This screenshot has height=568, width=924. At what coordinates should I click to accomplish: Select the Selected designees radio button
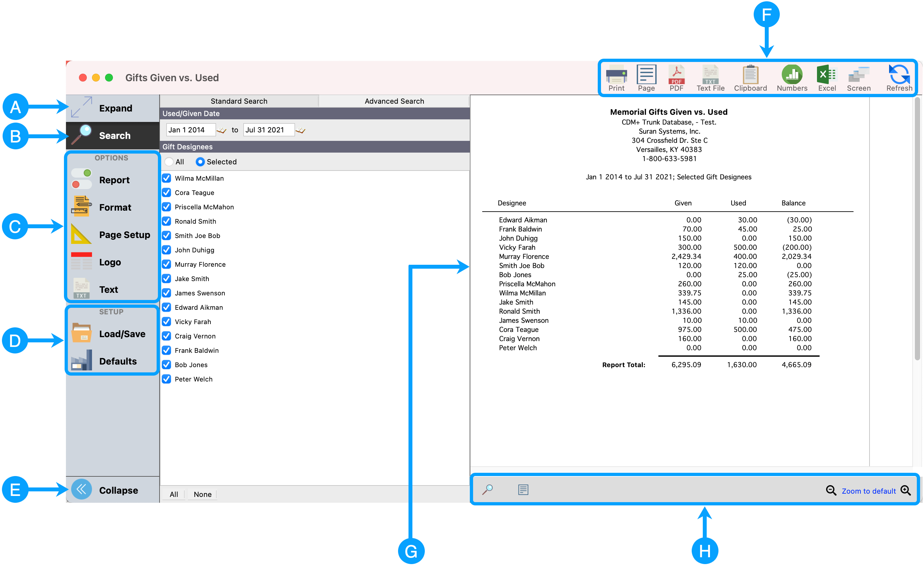pyautogui.click(x=200, y=162)
